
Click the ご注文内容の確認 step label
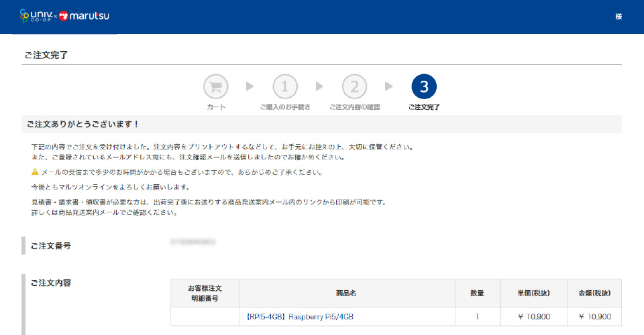pyautogui.click(x=354, y=107)
